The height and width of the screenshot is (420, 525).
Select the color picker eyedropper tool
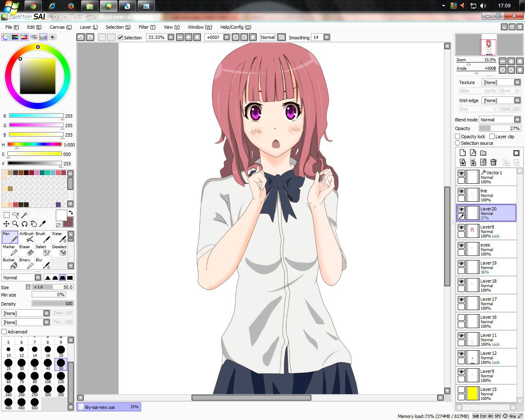43,224
